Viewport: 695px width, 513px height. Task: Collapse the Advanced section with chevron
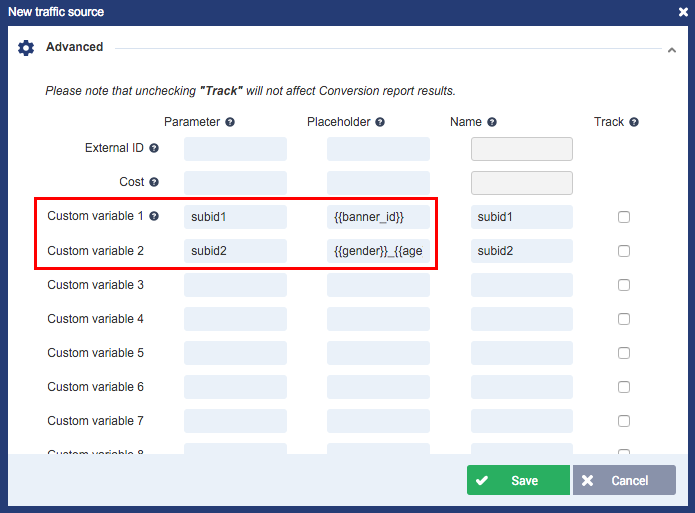[x=672, y=48]
